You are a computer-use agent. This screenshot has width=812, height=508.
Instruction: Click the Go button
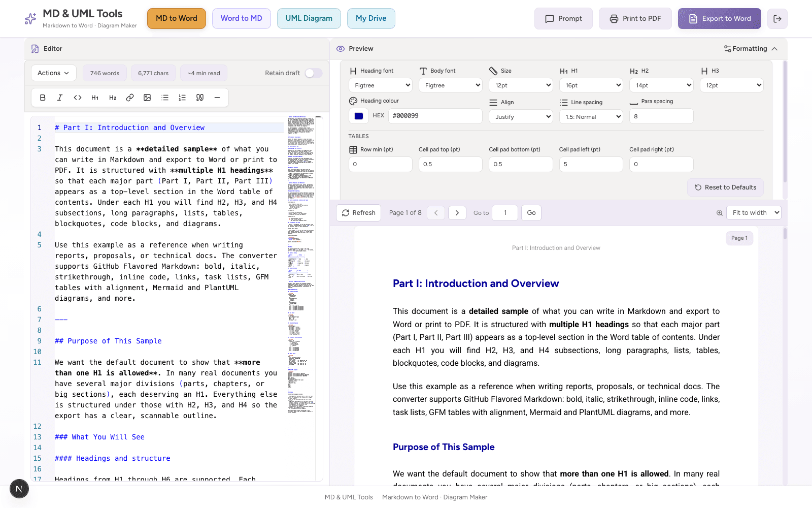[x=531, y=213]
